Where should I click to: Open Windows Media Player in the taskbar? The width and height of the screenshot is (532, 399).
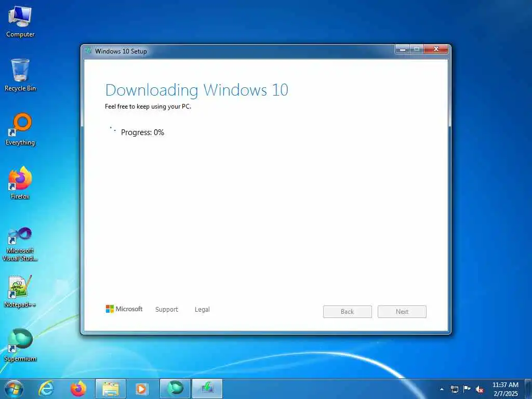coord(141,389)
